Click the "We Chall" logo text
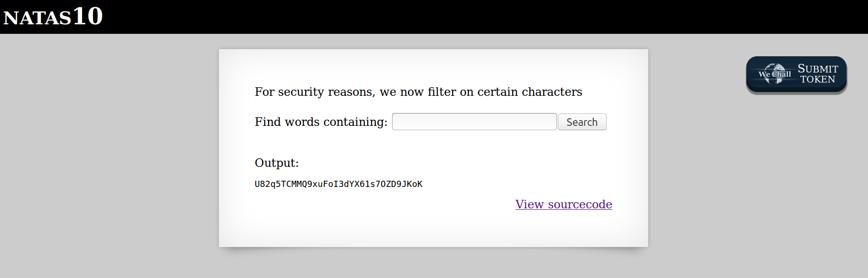 [x=775, y=74]
